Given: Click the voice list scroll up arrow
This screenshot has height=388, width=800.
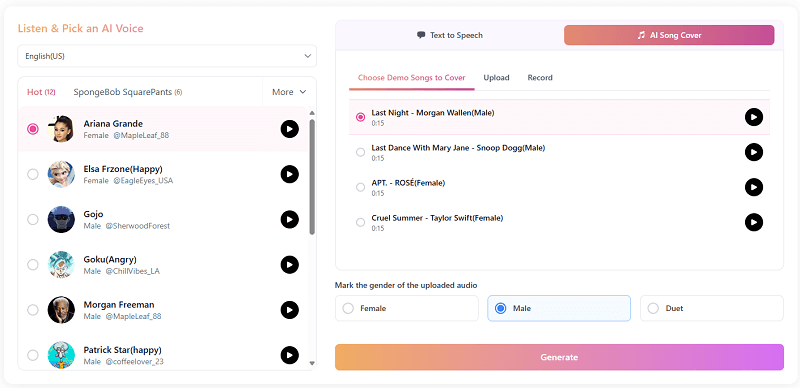Looking at the screenshot, I should (x=312, y=113).
